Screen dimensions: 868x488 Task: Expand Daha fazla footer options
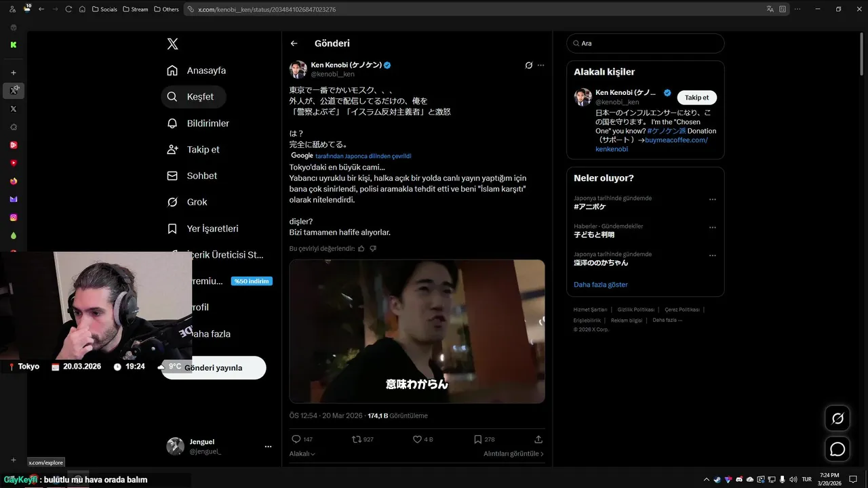[x=667, y=320]
